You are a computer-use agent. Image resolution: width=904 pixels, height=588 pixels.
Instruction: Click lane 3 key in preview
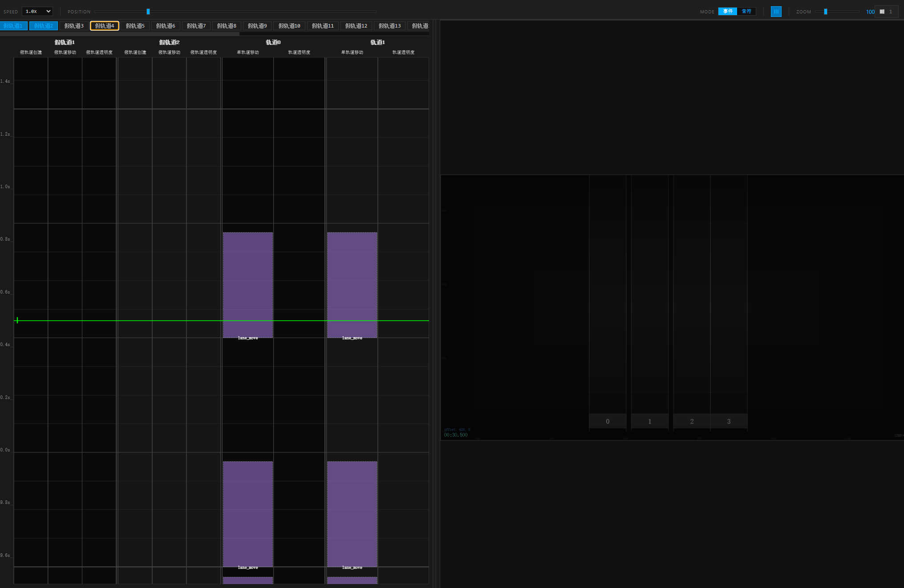pos(729,421)
